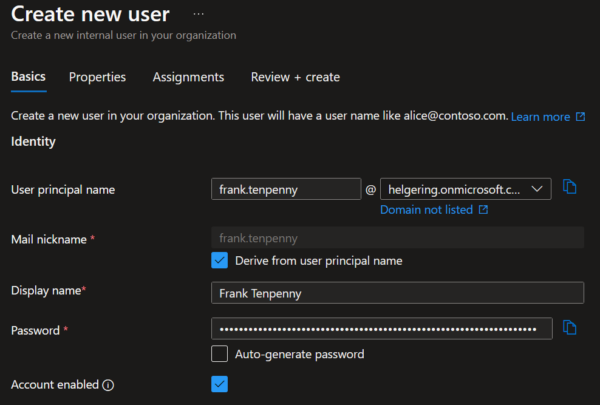Image resolution: width=600 pixels, height=405 pixels.
Task: Click the Display name field with Frank Tenpenny
Action: tap(397, 292)
